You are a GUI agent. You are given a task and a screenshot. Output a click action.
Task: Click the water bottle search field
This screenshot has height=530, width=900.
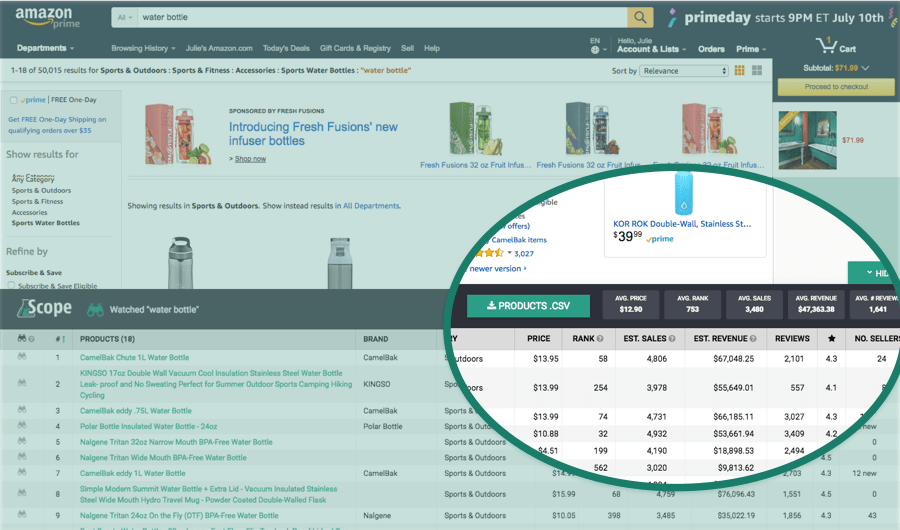tap(382, 17)
